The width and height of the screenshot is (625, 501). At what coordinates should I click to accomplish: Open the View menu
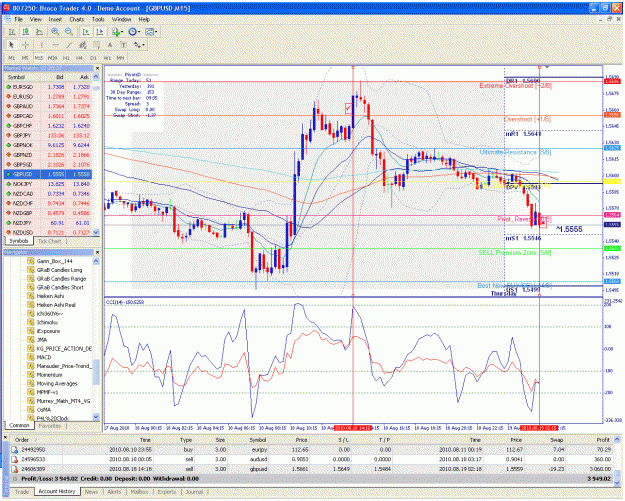[35, 19]
